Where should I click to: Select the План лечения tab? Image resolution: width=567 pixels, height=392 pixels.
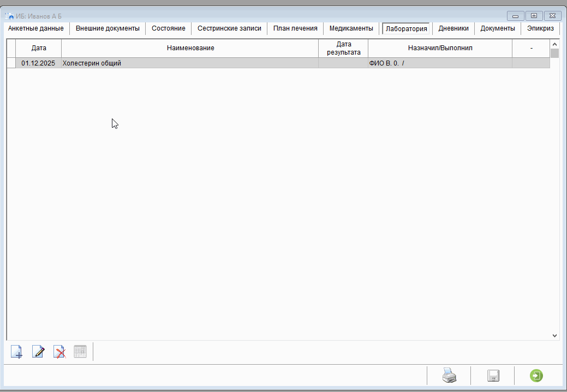295,28
